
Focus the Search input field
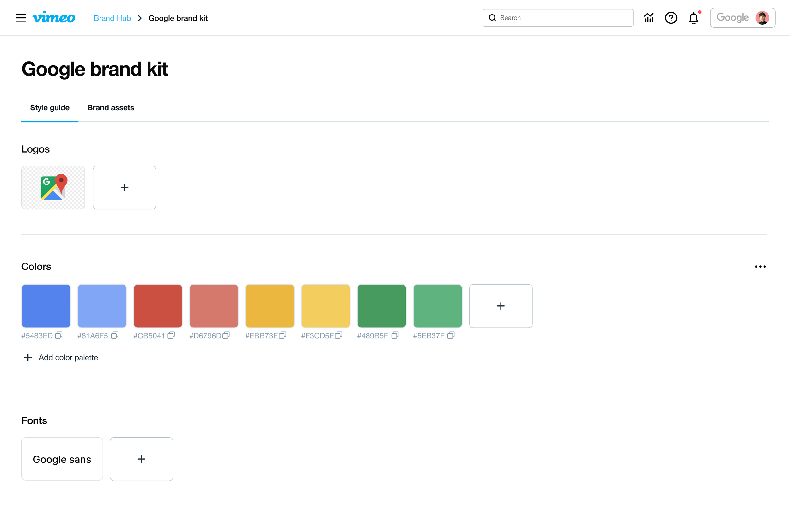pyautogui.click(x=558, y=18)
